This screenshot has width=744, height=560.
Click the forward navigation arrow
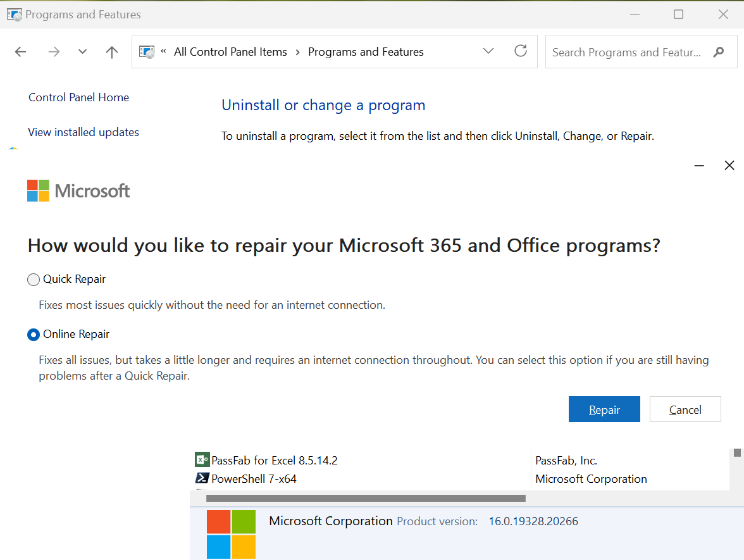point(54,52)
